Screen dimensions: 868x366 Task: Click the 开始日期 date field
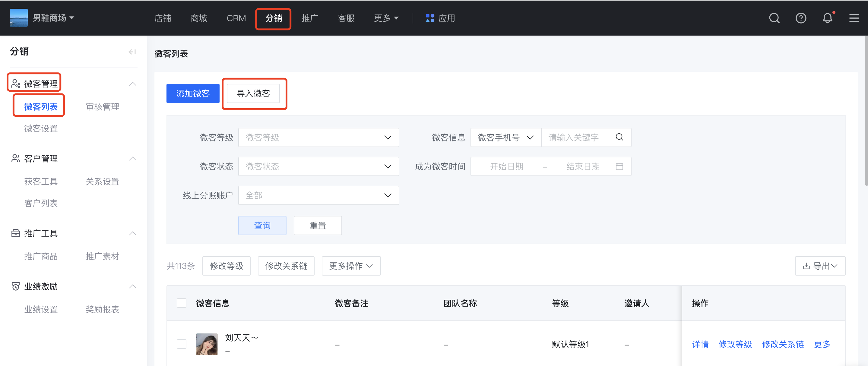(506, 166)
